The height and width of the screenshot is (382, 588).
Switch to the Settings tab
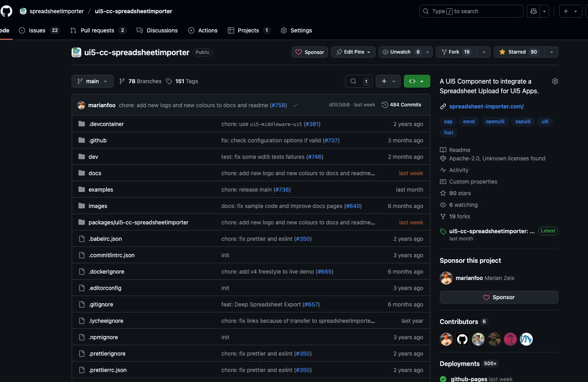pos(296,30)
